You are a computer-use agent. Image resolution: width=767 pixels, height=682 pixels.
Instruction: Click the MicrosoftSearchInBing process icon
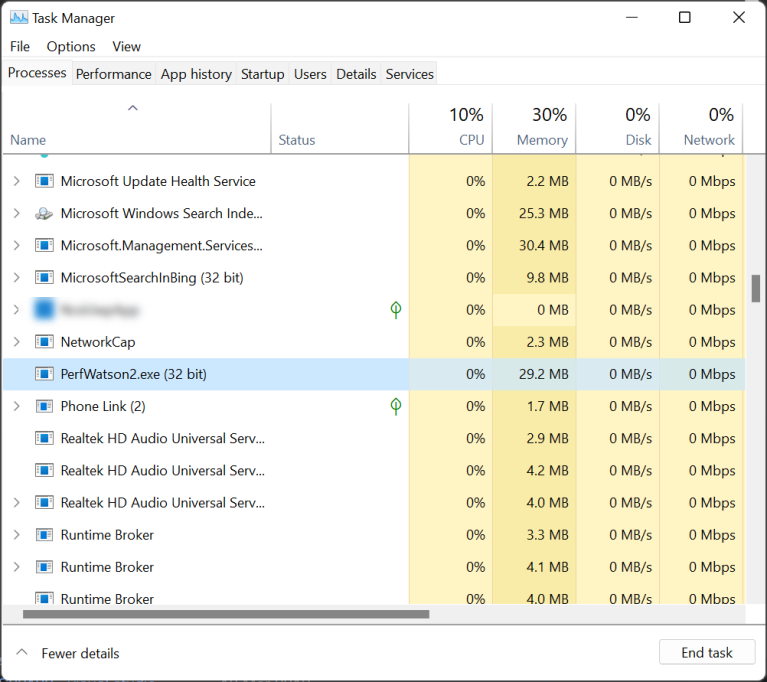[x=44, y=278]
